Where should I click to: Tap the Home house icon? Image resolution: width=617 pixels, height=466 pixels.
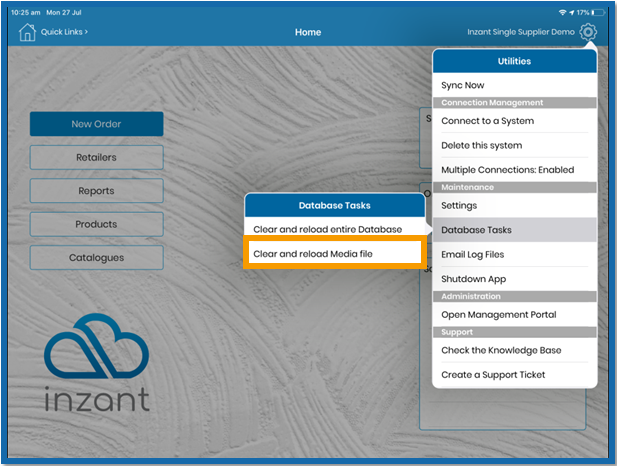point(27,32)
